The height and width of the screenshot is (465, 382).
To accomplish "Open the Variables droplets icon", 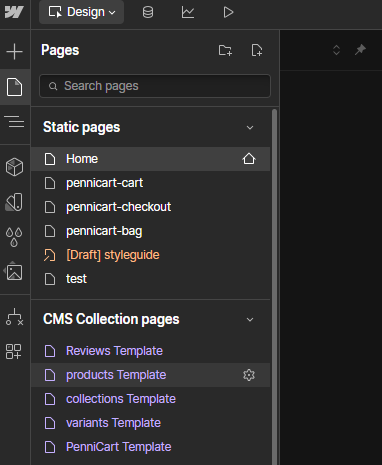I will pos(14,237).
